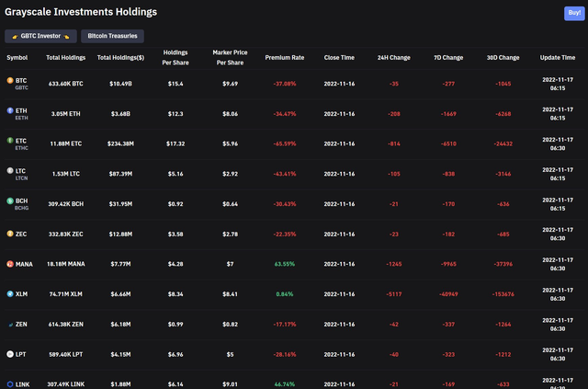Viewport: 588px width, 389px height.
Task: Click the Decentraland MANA icon
Action: [x=10, y=264]
